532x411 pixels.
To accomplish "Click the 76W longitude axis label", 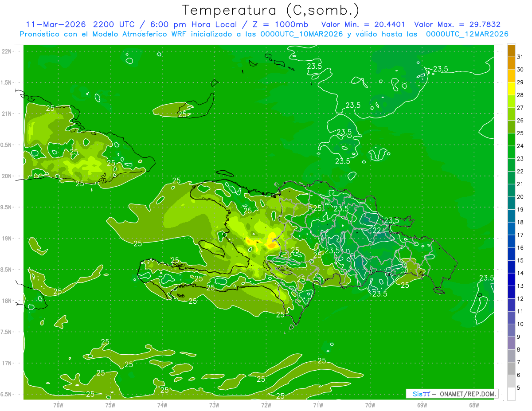I will 58,405.
